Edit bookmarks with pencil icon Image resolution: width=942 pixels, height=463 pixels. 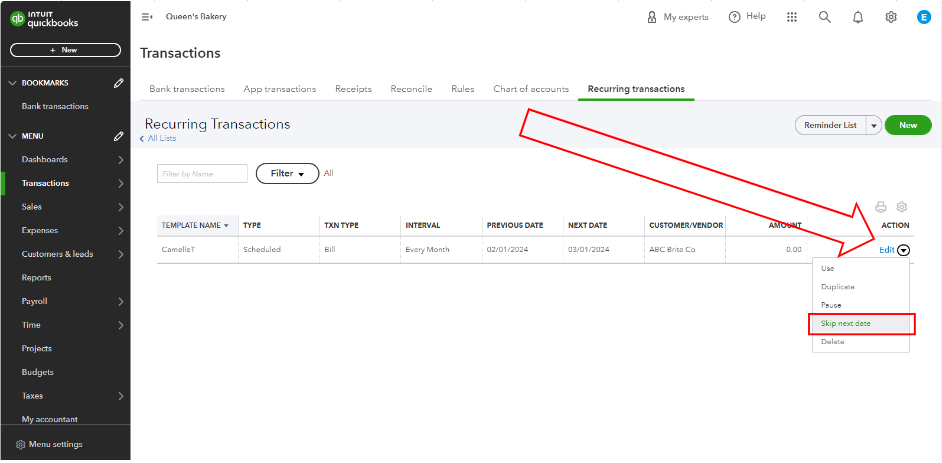coord(119,83)
